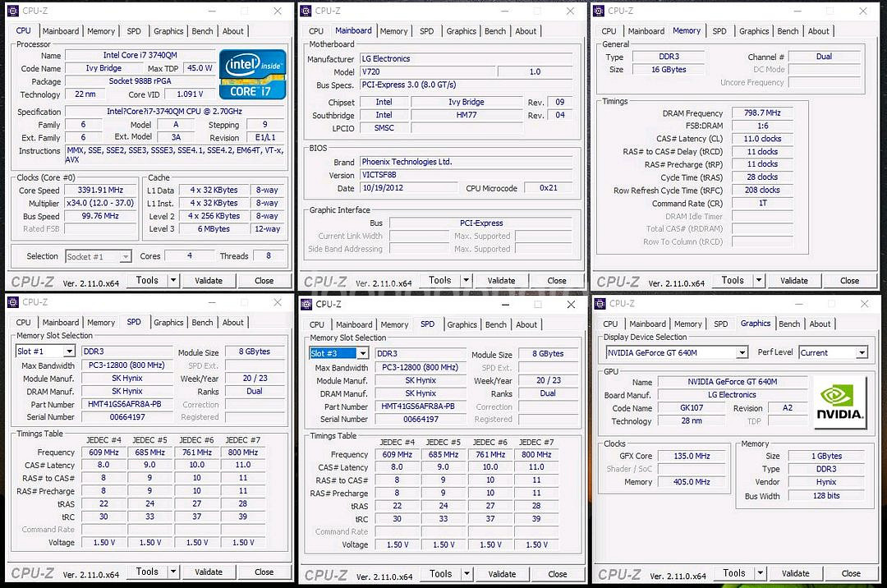Click Close button in the GeForce GT 640M window
887x588 pixels.
click(851, 573)
